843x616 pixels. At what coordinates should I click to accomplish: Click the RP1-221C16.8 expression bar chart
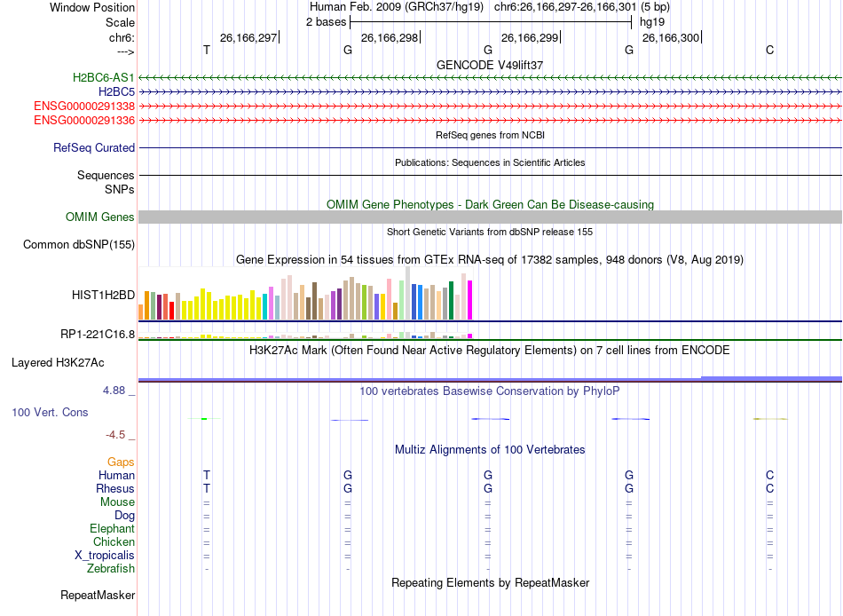pos(305,336)
